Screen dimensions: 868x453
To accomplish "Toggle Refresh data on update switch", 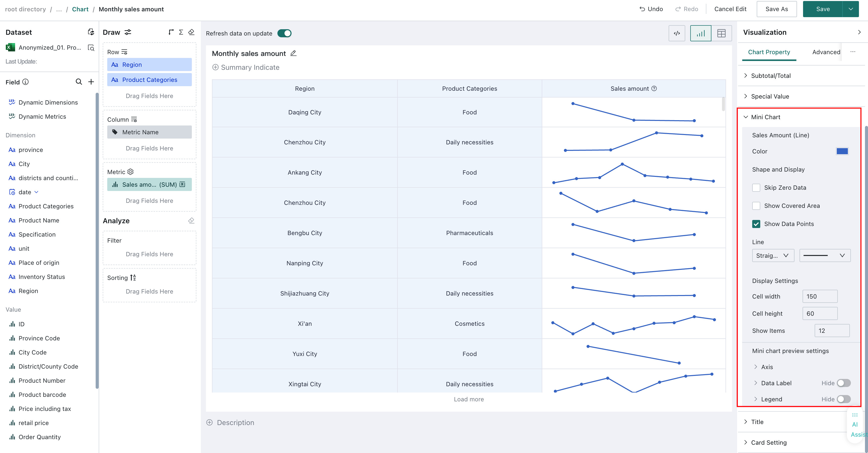I will pyautogui.click(x=284, y=34).
